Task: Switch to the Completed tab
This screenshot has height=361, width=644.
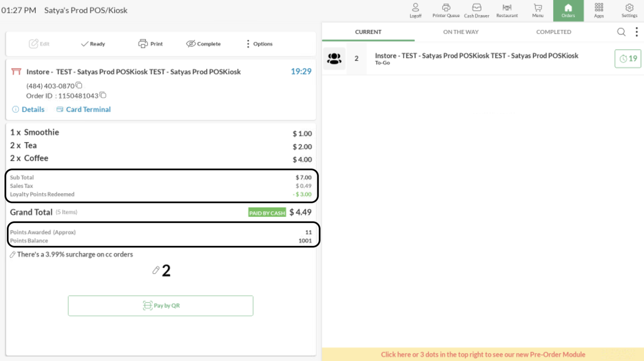Action: (x=553, y=32)
